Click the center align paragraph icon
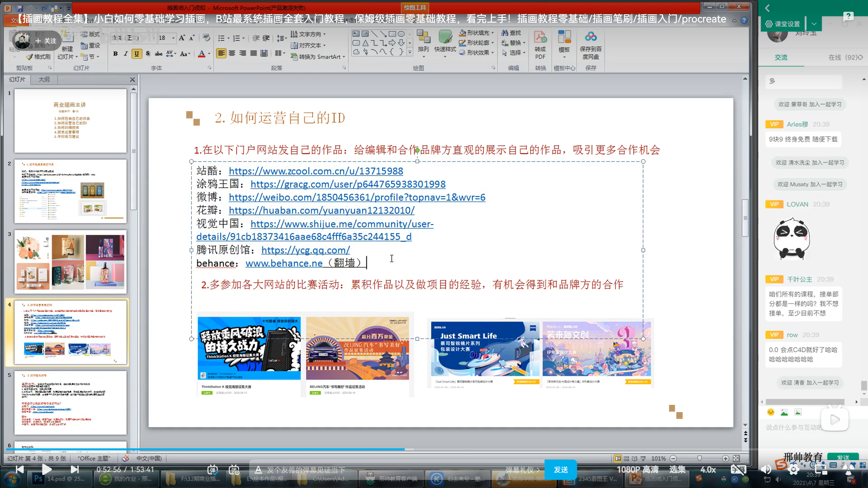The image size is (868, 488). coord(232,53)
